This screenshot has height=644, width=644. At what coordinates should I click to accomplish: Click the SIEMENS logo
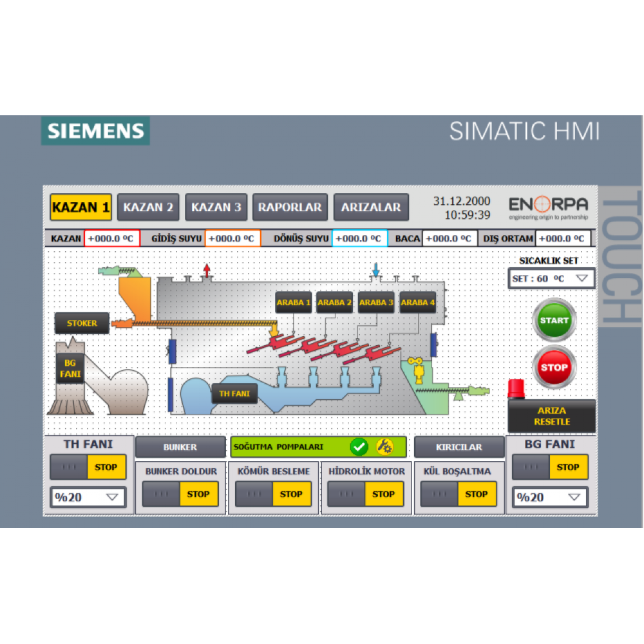(95, 131)
